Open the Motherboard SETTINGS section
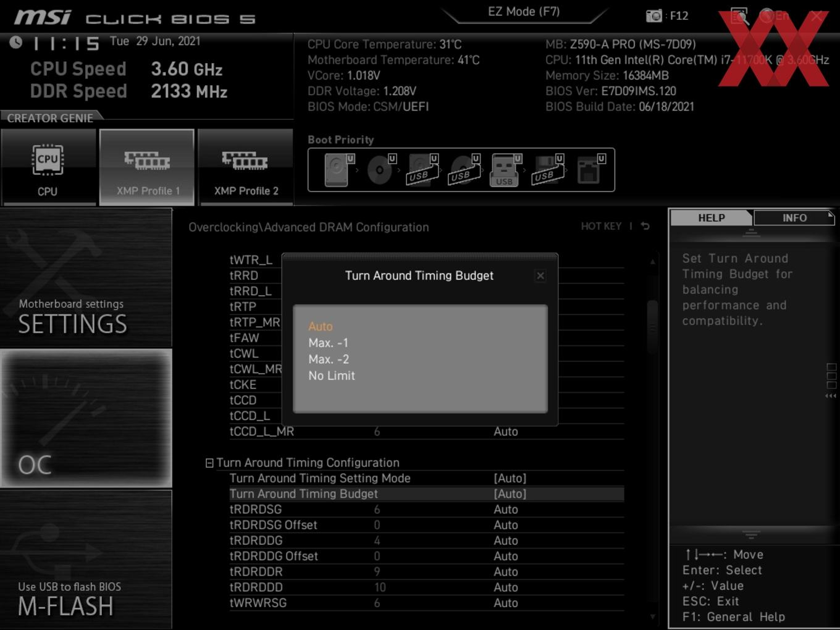The width and height of the screenshot is (840, 630). pos(86,277)
